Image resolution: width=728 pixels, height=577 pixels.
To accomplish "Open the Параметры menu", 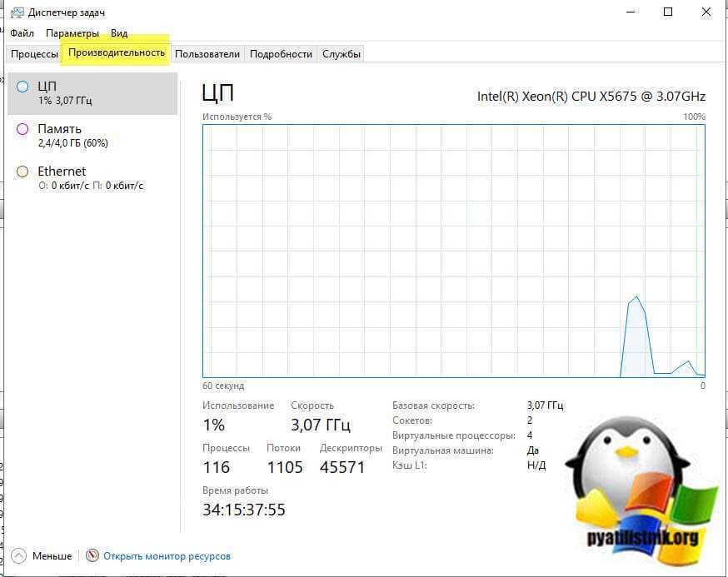I will pyautogui.click(x=72, y=33).
